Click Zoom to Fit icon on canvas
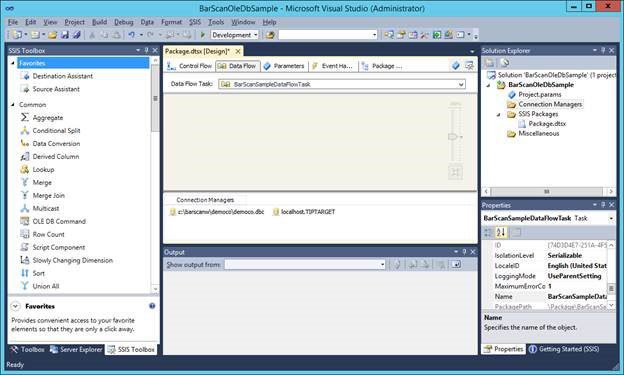Viewport: 624px width, 375px height. click(x=455, y=172)
